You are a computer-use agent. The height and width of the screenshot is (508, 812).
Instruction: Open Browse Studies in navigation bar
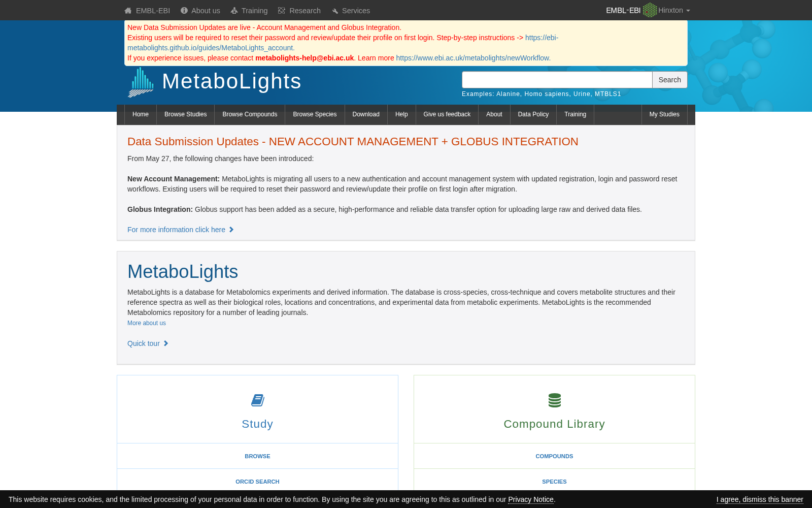(186, 114)
